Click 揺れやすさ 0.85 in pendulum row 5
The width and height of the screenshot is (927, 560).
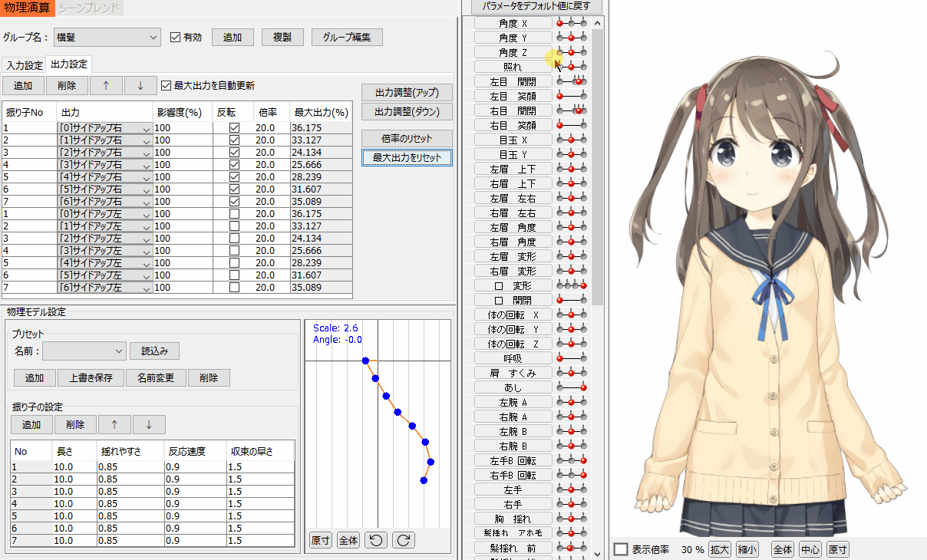(130, 516)
